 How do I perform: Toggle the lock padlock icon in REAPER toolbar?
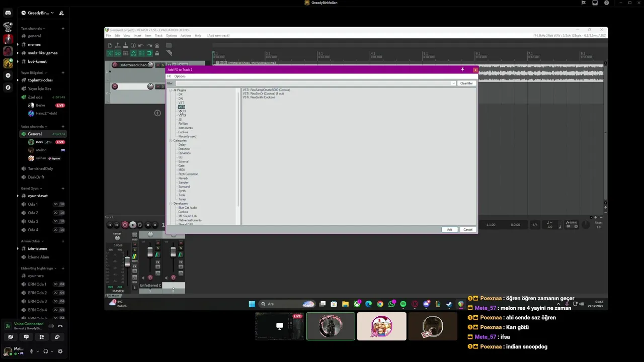(157, 53)
